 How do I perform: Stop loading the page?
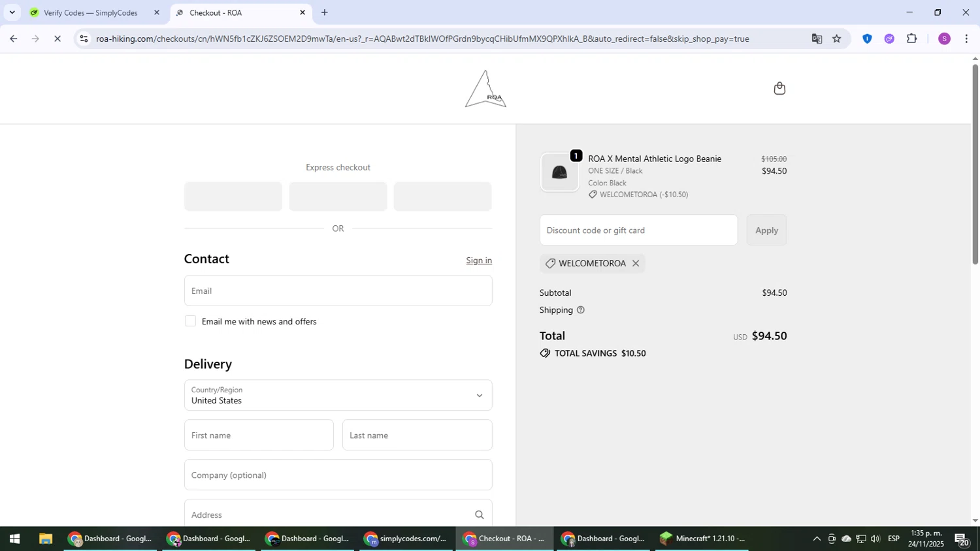(57, 39)
